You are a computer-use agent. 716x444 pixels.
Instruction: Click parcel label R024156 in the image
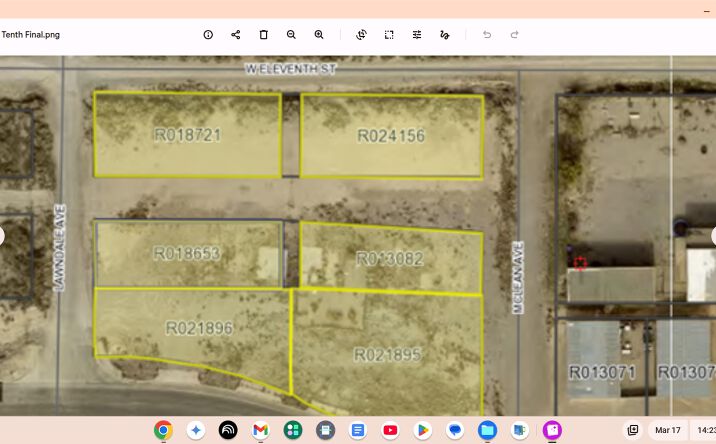tap(391, 136)
